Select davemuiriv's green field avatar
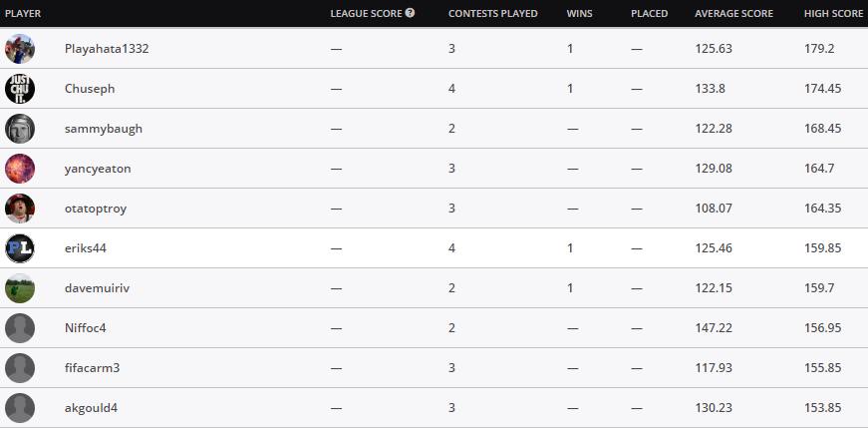Viewport: 868px width, 428px height. (x=20, y=288)
